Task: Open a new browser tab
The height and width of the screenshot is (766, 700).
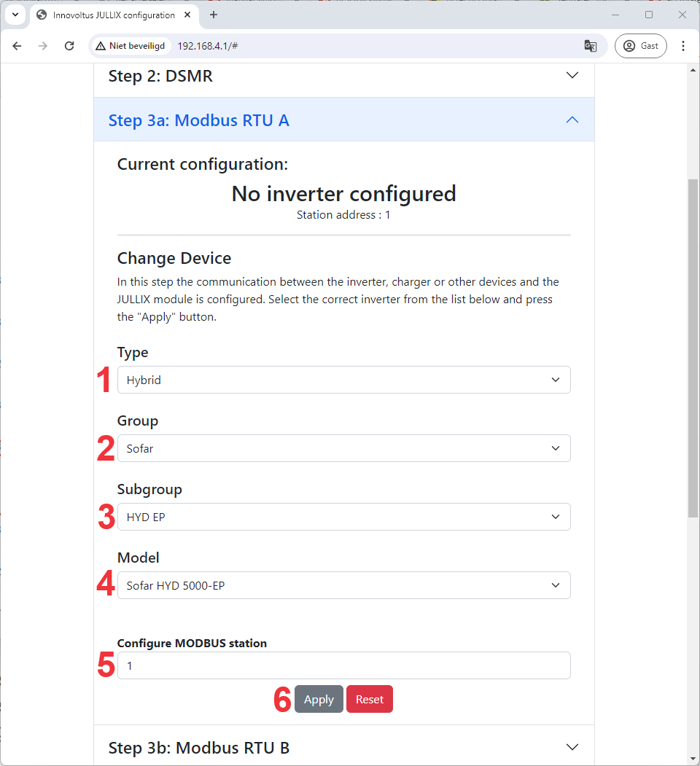Action: tap(214, 15)
